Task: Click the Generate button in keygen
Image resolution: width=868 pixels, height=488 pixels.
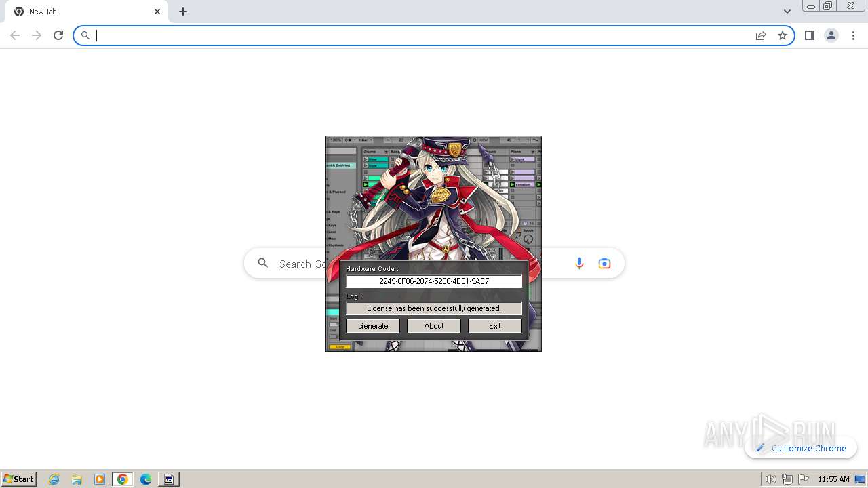Action: (x=373, y=326)
